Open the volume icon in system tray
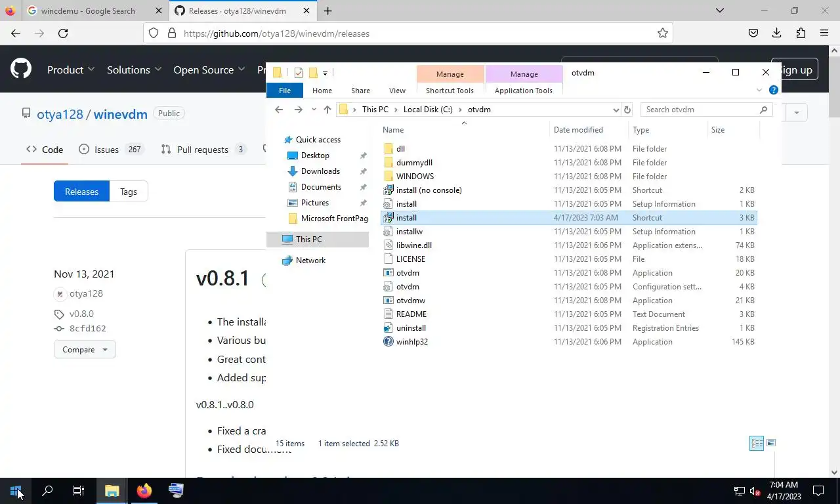The width and height of the screenshot is (840, 504). (755, 491)
